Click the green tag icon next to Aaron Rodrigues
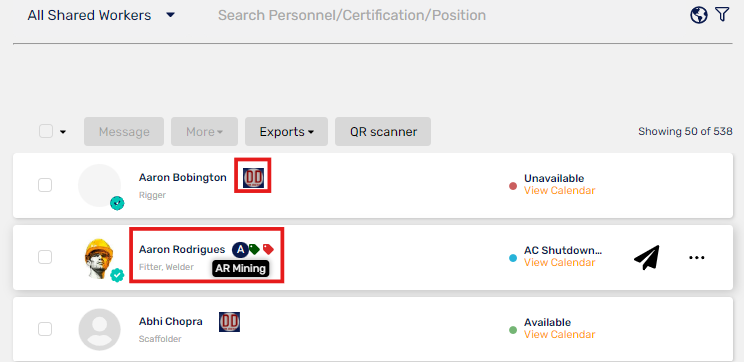744x362 pixels. click(x=254, y=249)
